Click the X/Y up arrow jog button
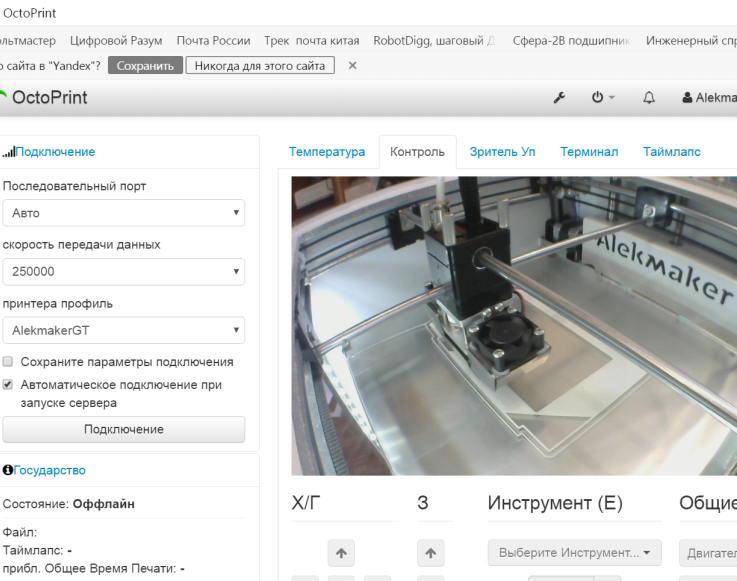This screenshot has width=737, height=581. 341,553
